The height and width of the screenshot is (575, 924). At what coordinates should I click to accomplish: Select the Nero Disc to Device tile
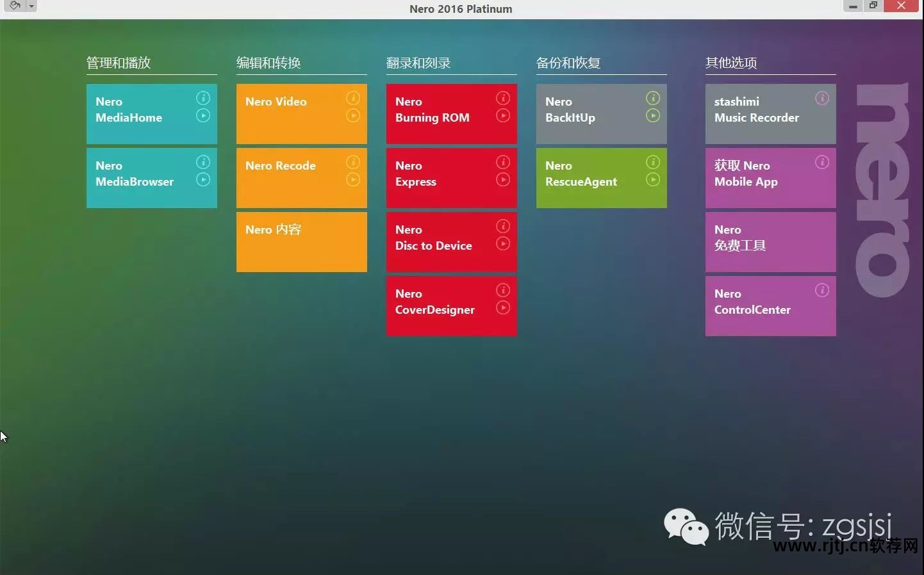click(x=452, y=242)
